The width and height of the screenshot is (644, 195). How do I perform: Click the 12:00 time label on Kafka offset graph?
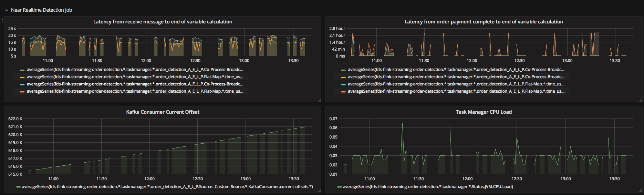pos(149,179)
